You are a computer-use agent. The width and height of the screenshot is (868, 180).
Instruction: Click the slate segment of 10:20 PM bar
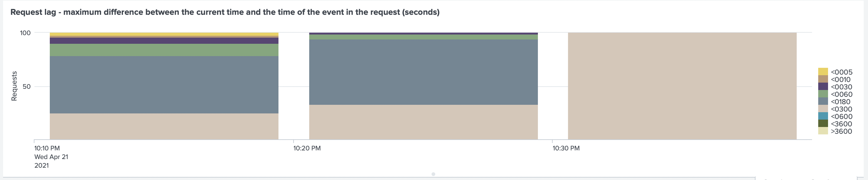pos(423,72)
